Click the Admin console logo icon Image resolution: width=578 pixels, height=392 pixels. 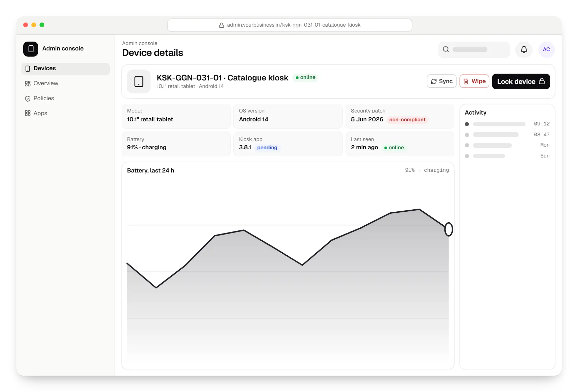pyautogui.click(x=31, y=49)
